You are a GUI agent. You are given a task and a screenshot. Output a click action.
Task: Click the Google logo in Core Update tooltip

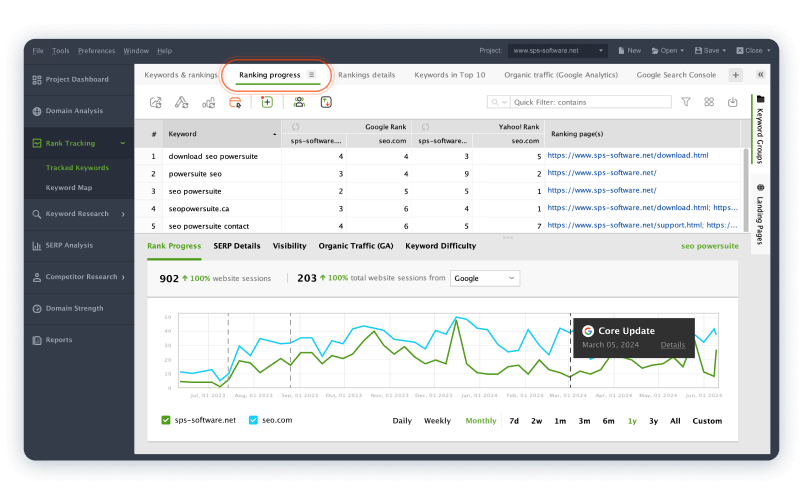click(x=588, y=331)
